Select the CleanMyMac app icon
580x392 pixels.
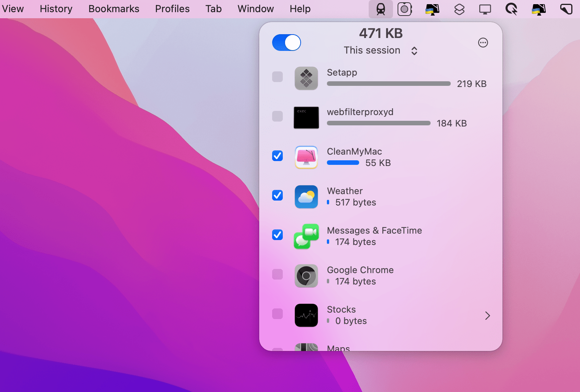[306, 157]
